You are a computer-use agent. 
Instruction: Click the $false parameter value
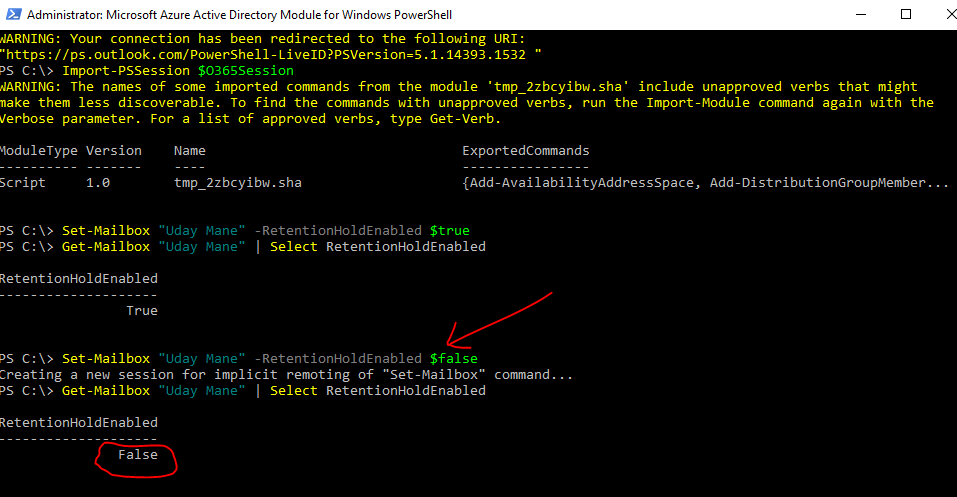[x=453, y=358]
